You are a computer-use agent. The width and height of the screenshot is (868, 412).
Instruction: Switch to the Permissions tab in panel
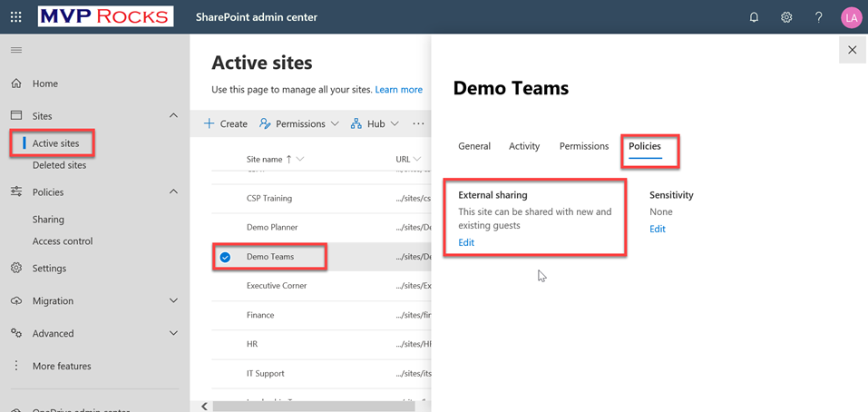[x=584, y=146]
